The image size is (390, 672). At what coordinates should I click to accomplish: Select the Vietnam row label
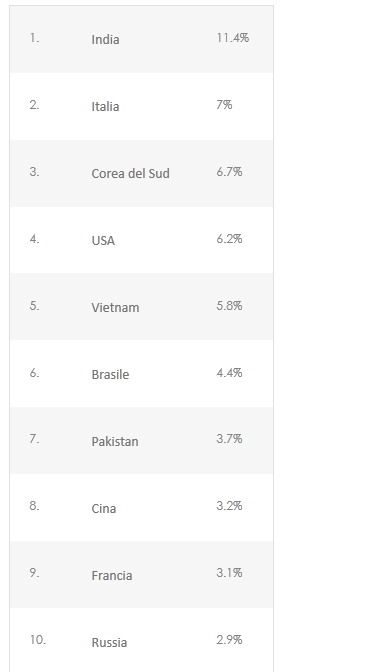point(115,307)
